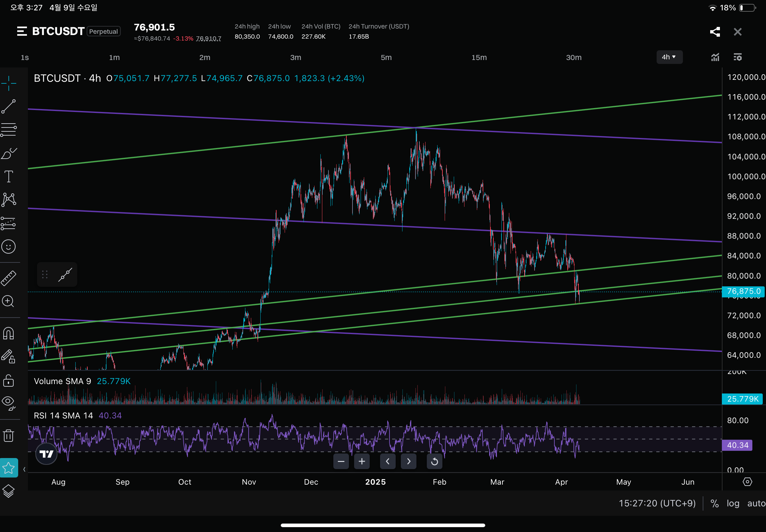The image size is (766, 532).
Task: Click the 24h high value 80,350.0
Action: click(247, 36)
